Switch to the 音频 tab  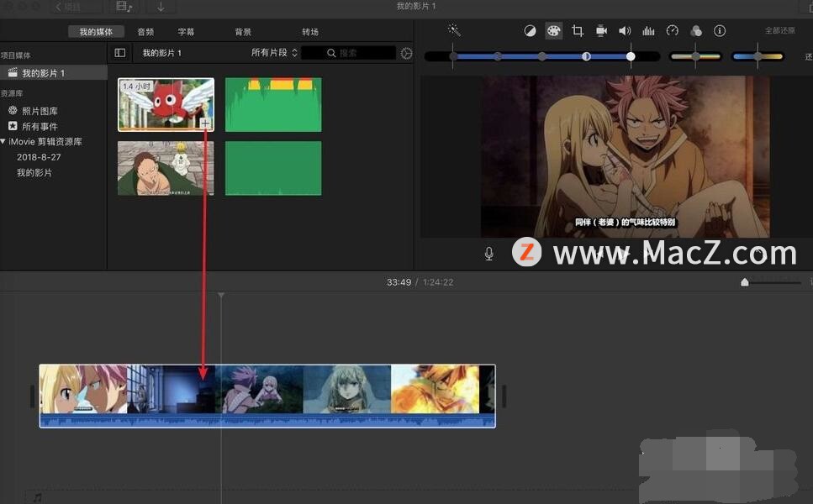pyautogui.click(x=145, y=32)
